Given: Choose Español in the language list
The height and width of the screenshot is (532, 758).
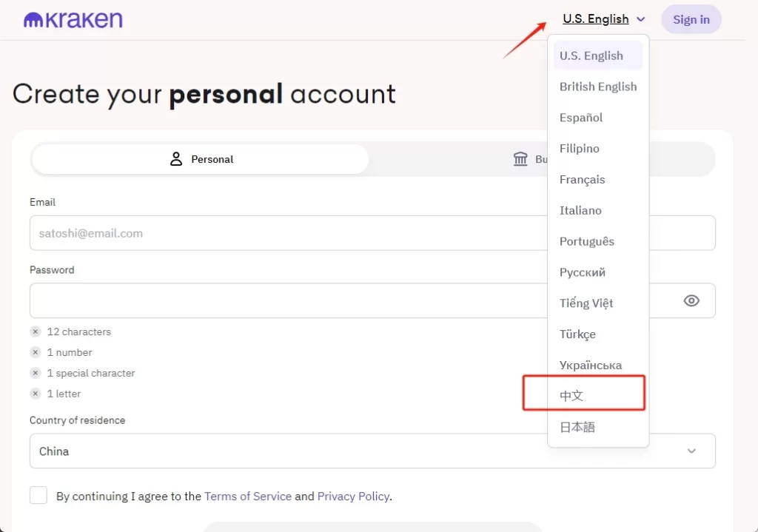Looking at the screenshot, I should coord(581,118).
